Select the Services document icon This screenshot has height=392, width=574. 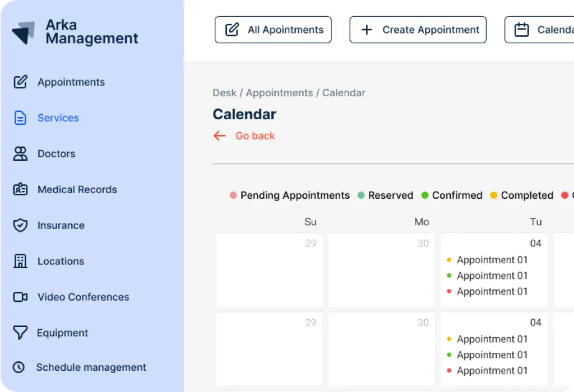coord(20,118)
